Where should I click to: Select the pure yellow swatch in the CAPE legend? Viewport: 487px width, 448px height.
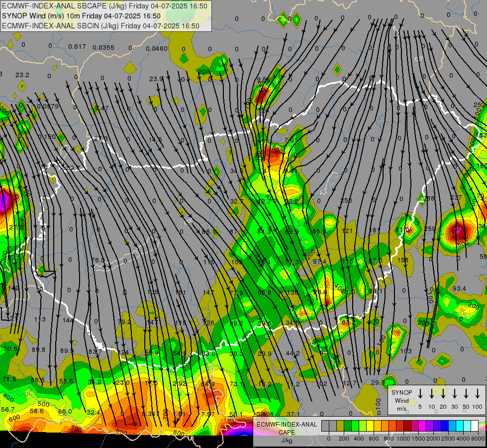tap(370, 426)
